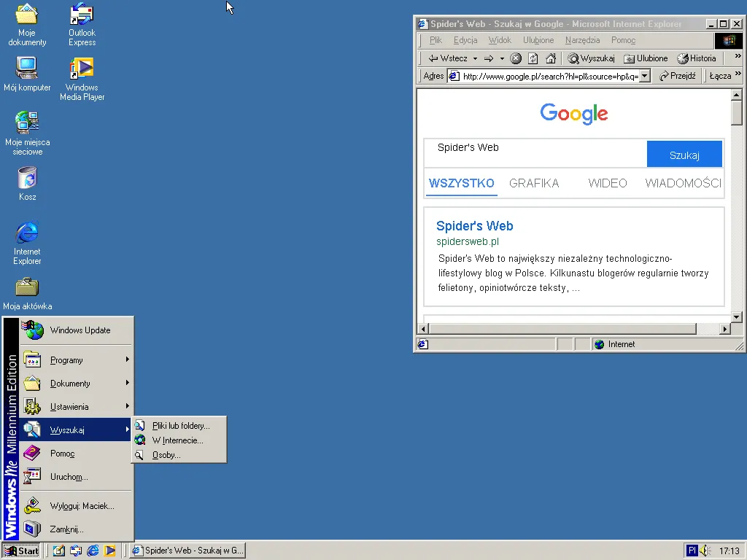Expand the Dokumenty submenu in Start menu

pyautogui.click(x=76, y=384)
